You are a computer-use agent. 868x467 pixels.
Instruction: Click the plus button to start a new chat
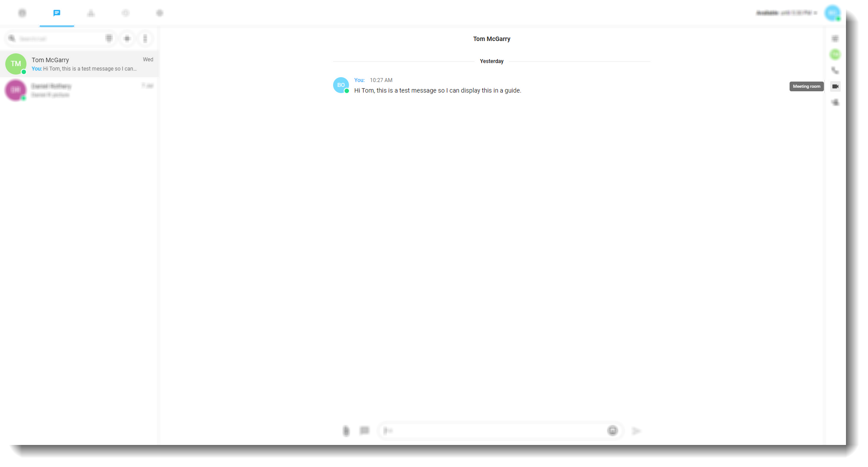point(127,39)
